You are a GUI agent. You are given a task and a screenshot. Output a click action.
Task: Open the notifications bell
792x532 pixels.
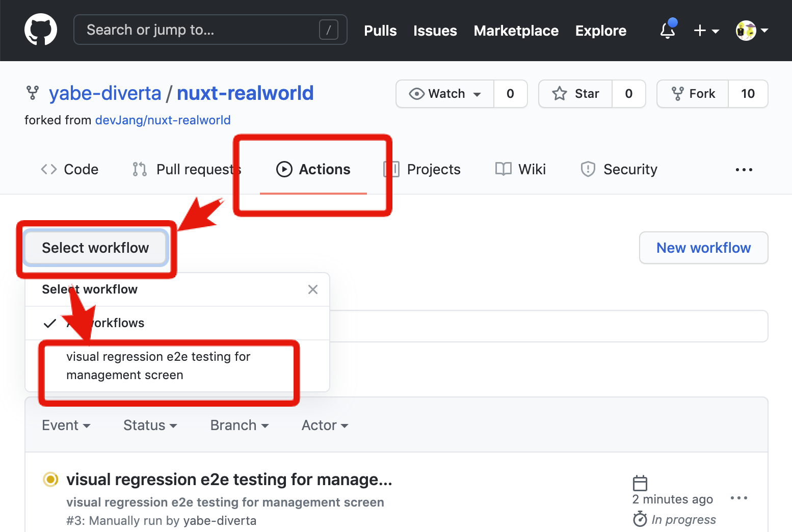click(x=668, y=30)
